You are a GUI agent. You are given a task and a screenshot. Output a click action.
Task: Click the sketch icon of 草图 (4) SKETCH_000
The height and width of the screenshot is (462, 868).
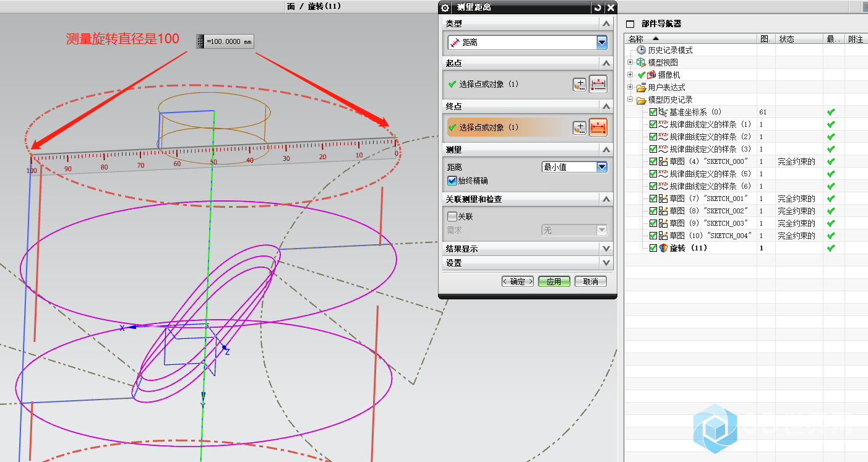point(663,161)
